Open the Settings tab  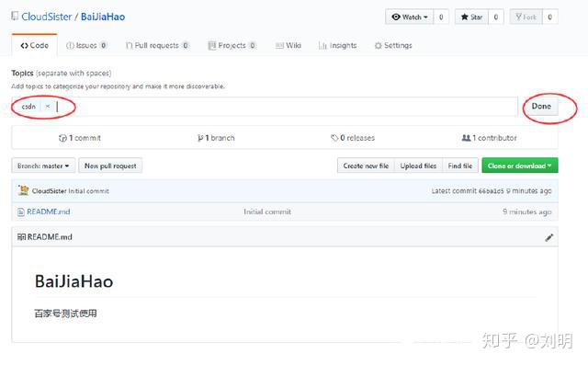pyautogui.click(x=393, y=45)
